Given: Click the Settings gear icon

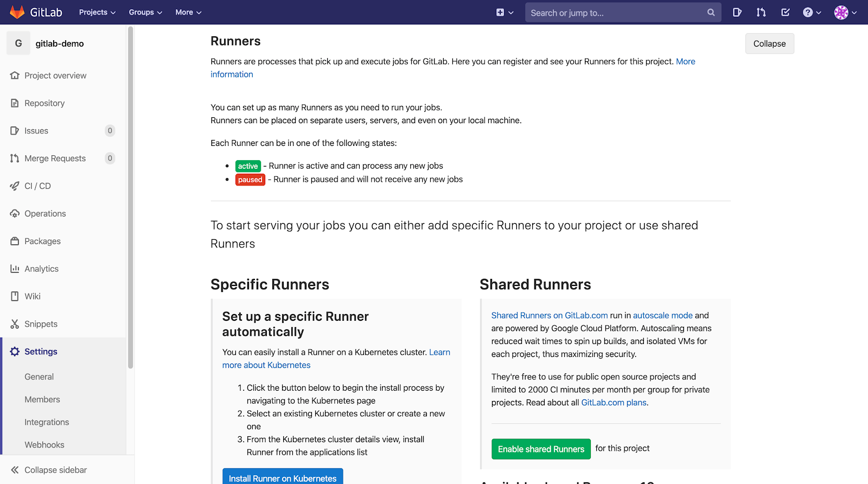Looking at the screenshot, I should tap(15, 352).
